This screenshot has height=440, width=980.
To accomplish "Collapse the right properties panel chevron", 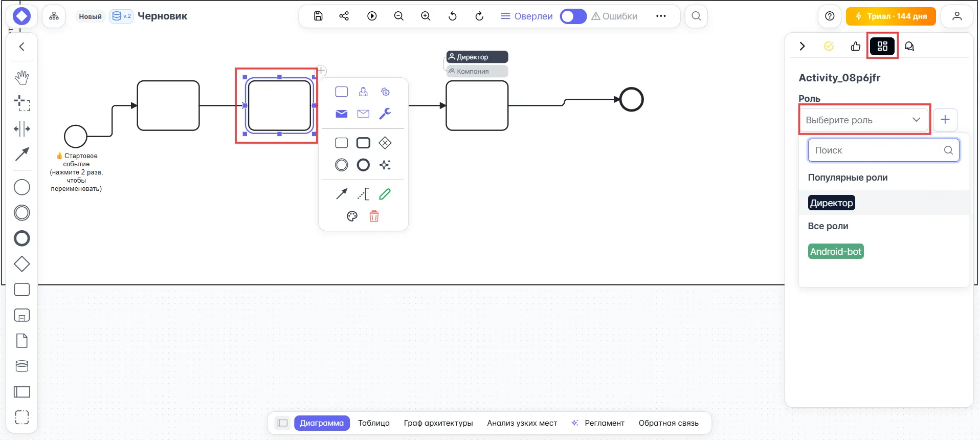I will (802, 47).
